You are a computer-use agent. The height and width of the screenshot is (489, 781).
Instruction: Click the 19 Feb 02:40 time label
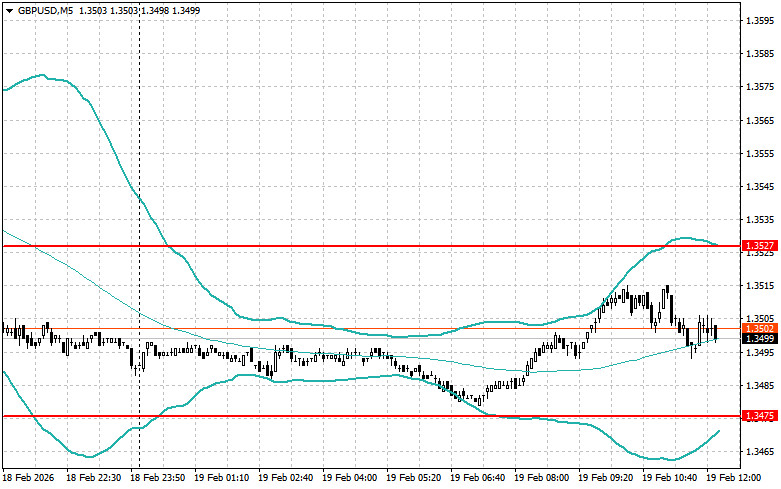point(285,478)
